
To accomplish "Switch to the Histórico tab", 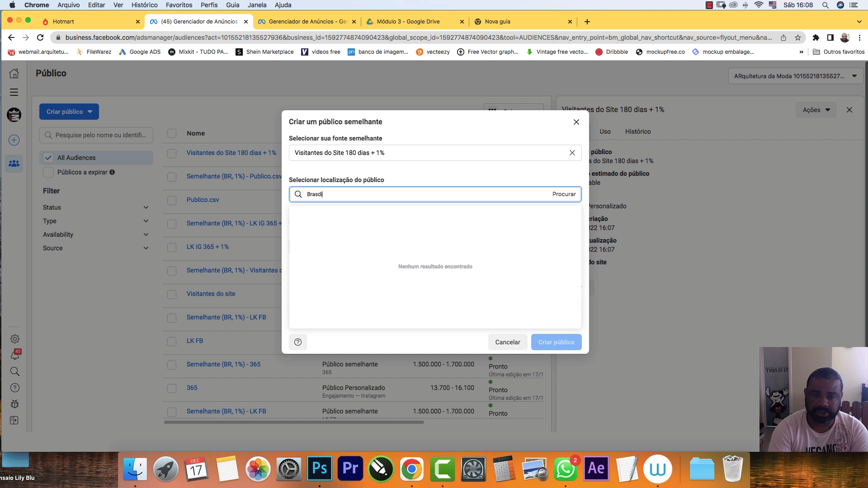I will pos(638,131).
